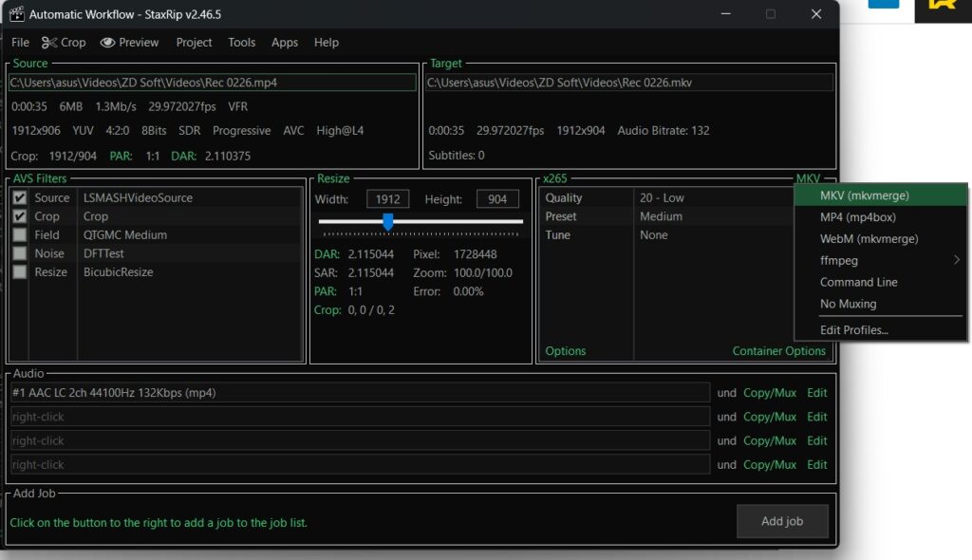The image size is (972, 560).
Task: Click the Preview eye icon
Action: (x=107, y=43)
